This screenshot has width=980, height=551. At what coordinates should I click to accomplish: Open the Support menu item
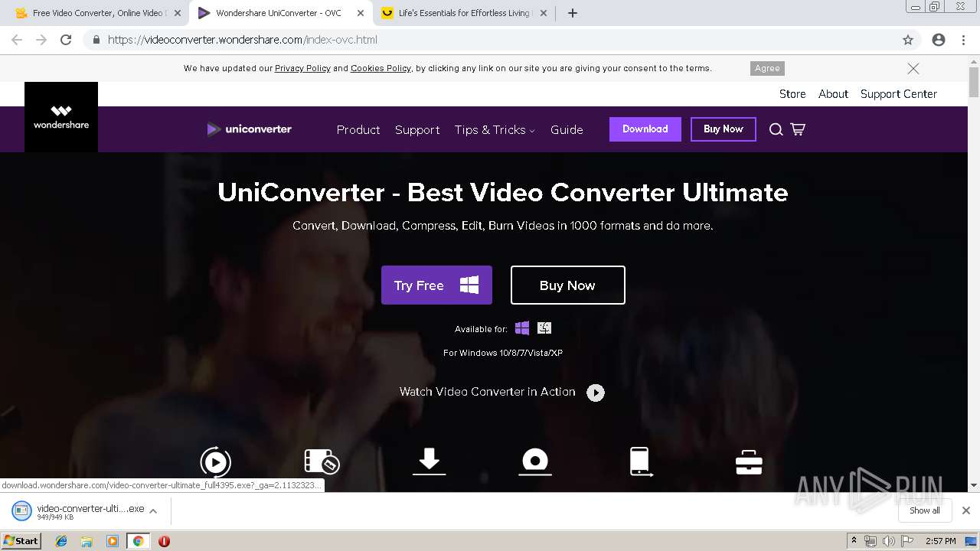tap(417, 129)
